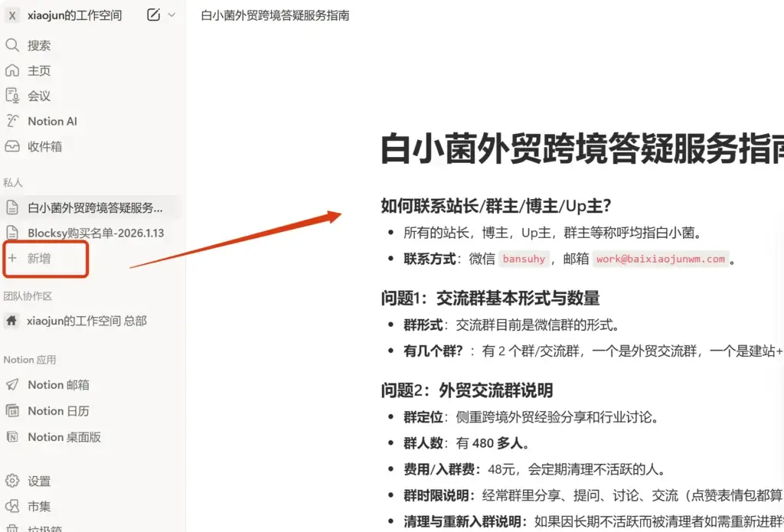This screenshot has height=532, width=784.
Task: Open Notion 桌面版 link
Action: click(64, 437)
